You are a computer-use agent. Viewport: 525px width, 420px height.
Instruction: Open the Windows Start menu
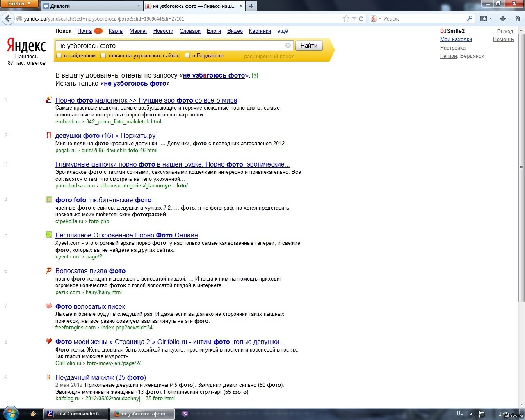(x=11, y=414)
